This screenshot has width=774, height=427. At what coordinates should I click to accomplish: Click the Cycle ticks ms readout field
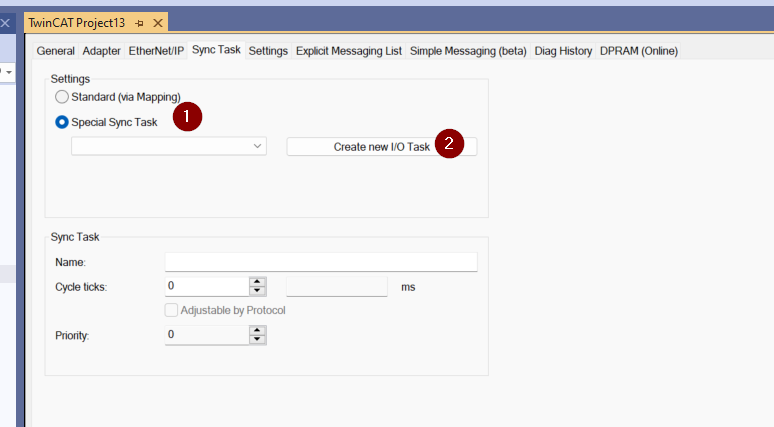pos(337,287)
